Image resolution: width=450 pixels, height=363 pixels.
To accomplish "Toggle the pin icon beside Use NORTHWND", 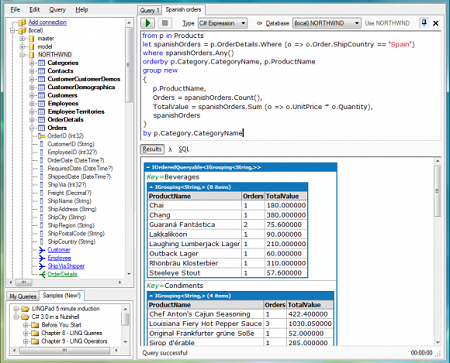I will click(x=424, y=23).
